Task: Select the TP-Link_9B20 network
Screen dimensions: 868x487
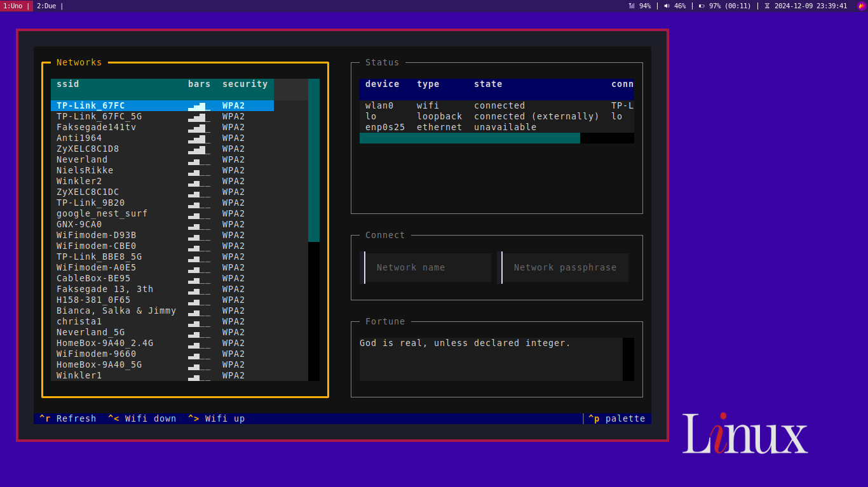Action: pyautogui.click(x=163, y=203)
